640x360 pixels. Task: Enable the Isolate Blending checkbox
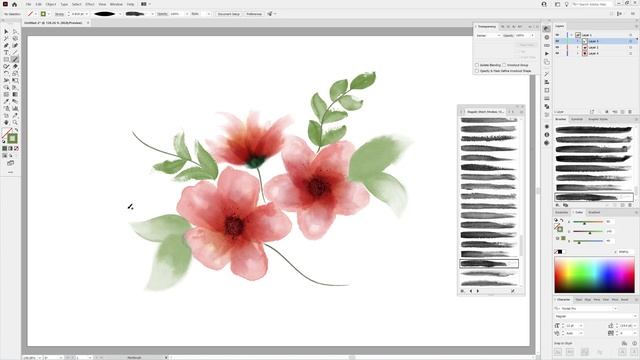[477, 65]
